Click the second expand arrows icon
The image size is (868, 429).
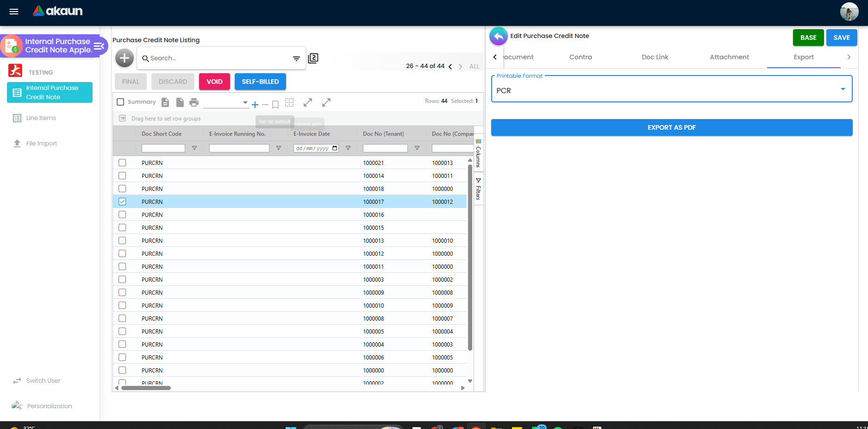point(326,102)
